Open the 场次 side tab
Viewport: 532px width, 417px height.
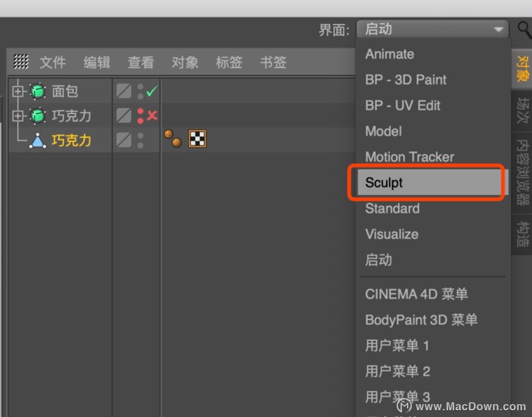[522, 111]
